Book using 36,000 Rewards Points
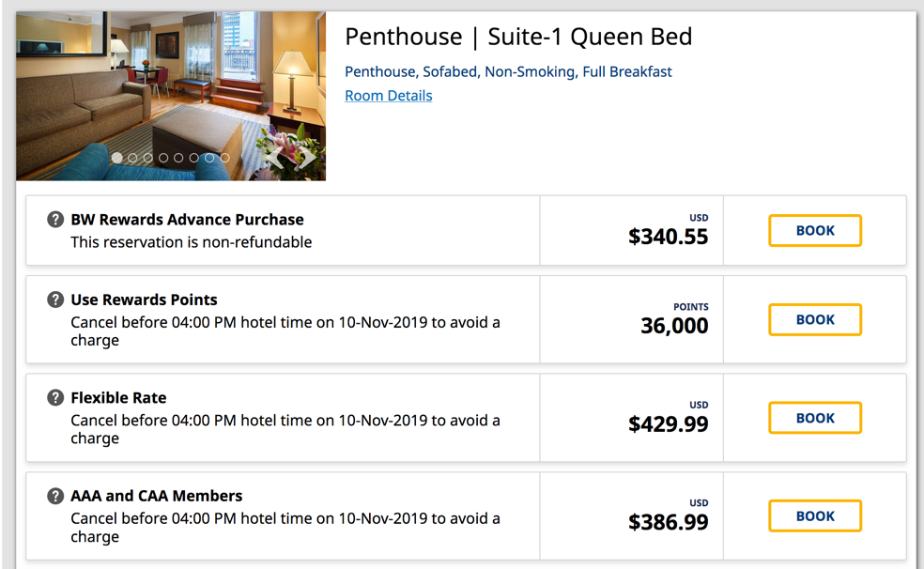Viewport: 924px width, 569px height. point(814,319)
